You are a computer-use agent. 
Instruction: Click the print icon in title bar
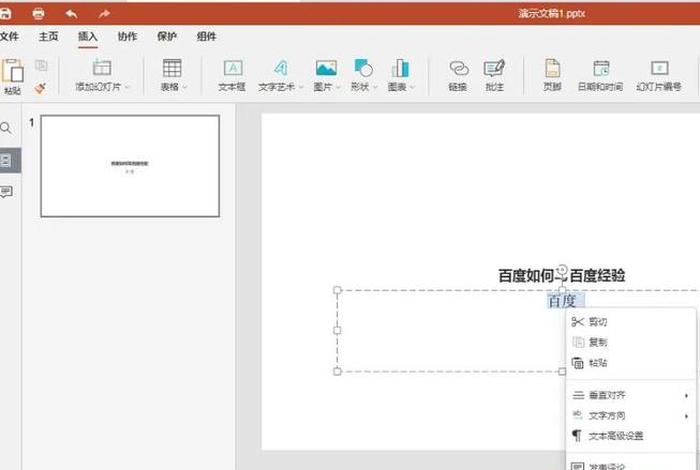(38, 13)
